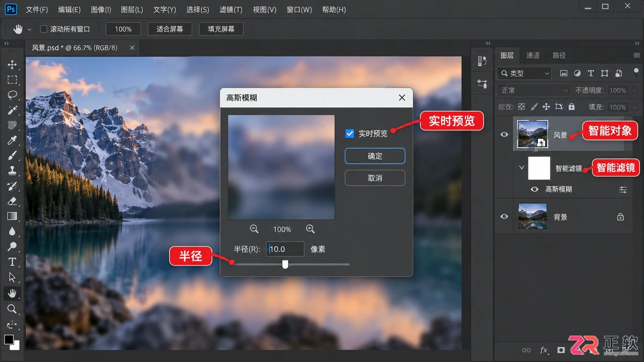Zoom in the Gaussian blur preview
Image resolution: width=644 pixels, height=362 pixels.
click(310, 229)
